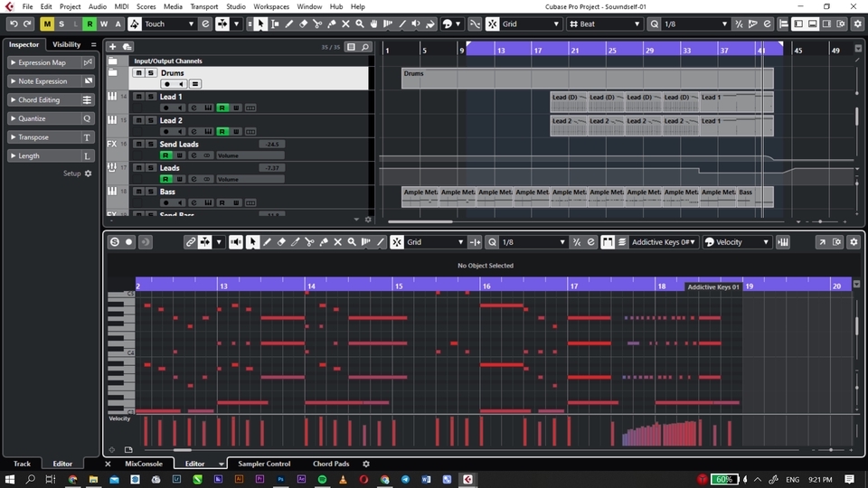Screen dimensions: 868x488
Task: Click the Add Track plus button
Action: 112,46
